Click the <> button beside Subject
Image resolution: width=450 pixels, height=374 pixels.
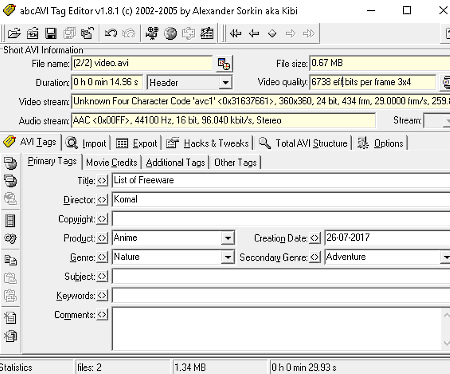[102, 276]
